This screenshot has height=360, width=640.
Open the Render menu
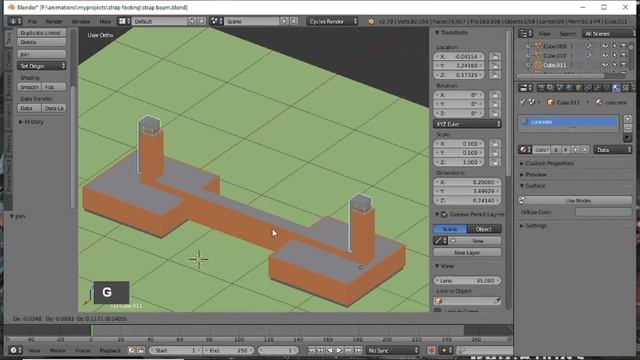pyautogui.click(x=54, y=21)
